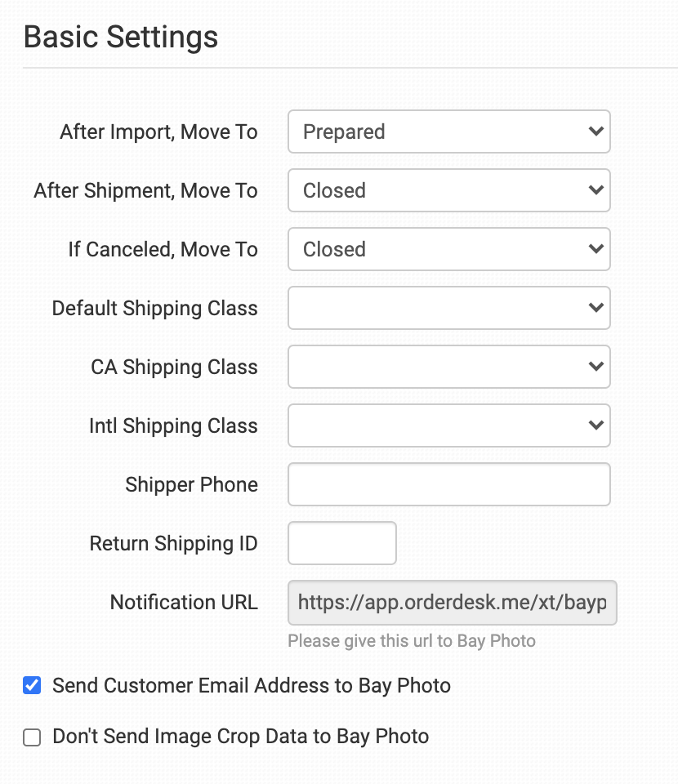Expand the After Shipment, Move To dropdown
The image size is (678, 784).
pyautogui.click(x=448, y=190)
